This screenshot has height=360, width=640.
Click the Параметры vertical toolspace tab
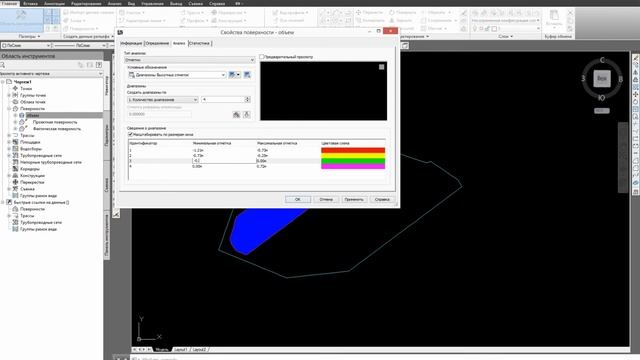107,135
